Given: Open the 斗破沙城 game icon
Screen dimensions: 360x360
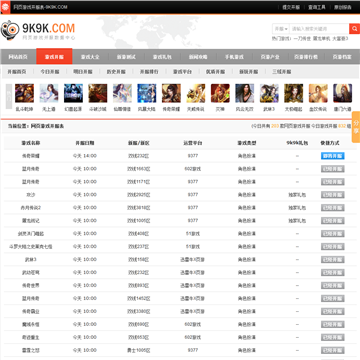Looking at the screenshot, I should coord(98,93).
